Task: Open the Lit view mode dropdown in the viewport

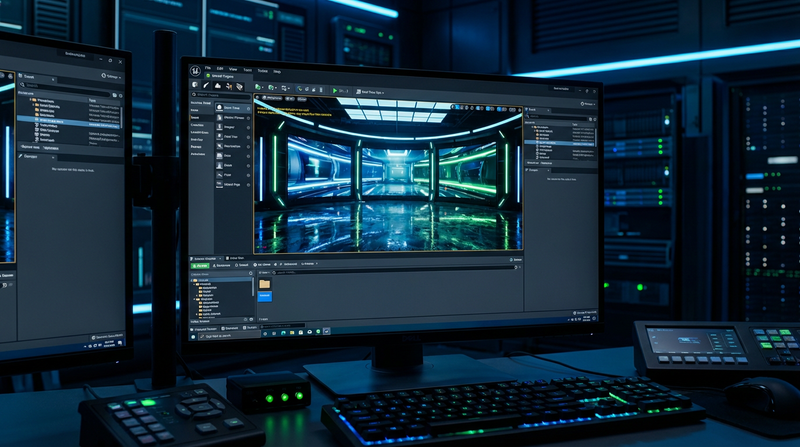Action: (290, 98)
